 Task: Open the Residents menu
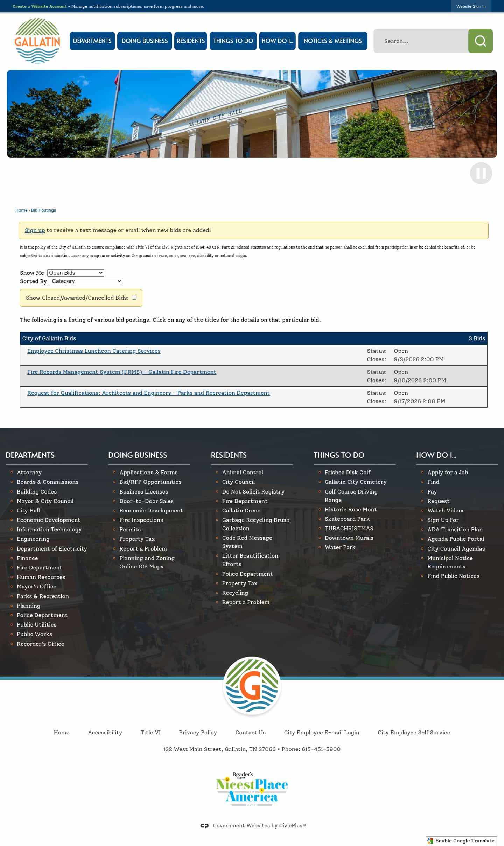coord(191,41)
